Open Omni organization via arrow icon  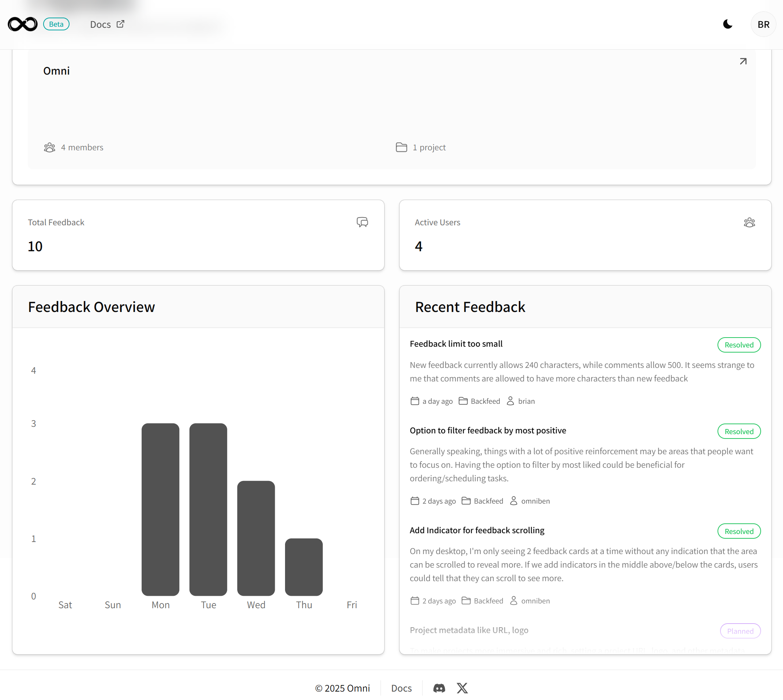[743, 61]
